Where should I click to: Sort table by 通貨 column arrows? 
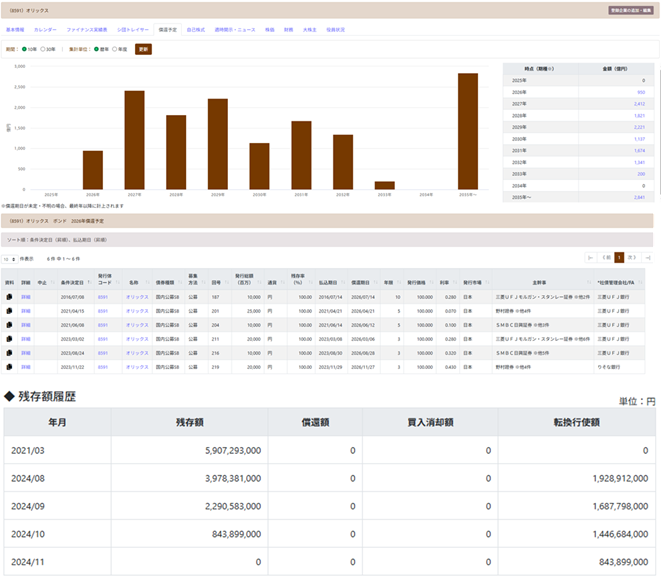pyautogui.click(x=283, y=282)
